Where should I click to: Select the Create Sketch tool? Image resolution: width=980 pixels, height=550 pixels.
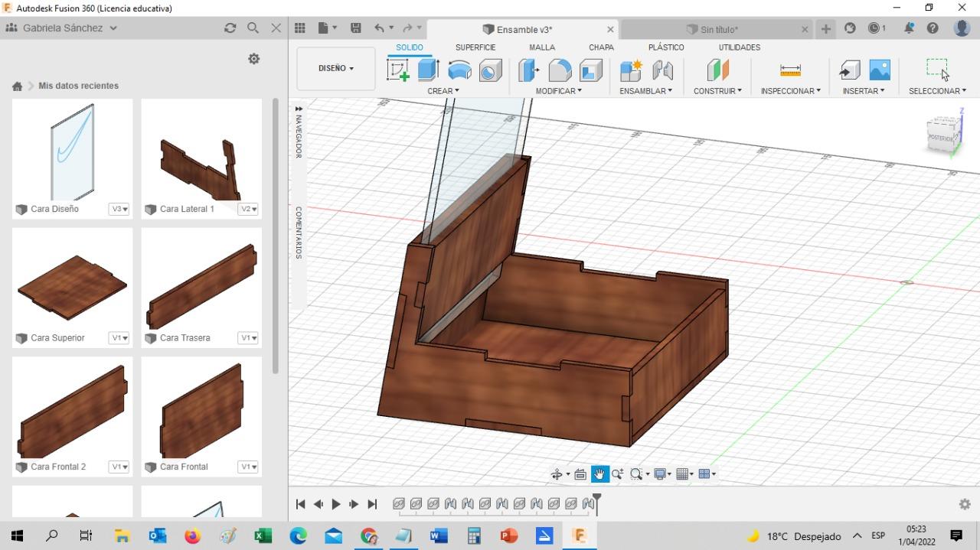click(x=398, y=70)
